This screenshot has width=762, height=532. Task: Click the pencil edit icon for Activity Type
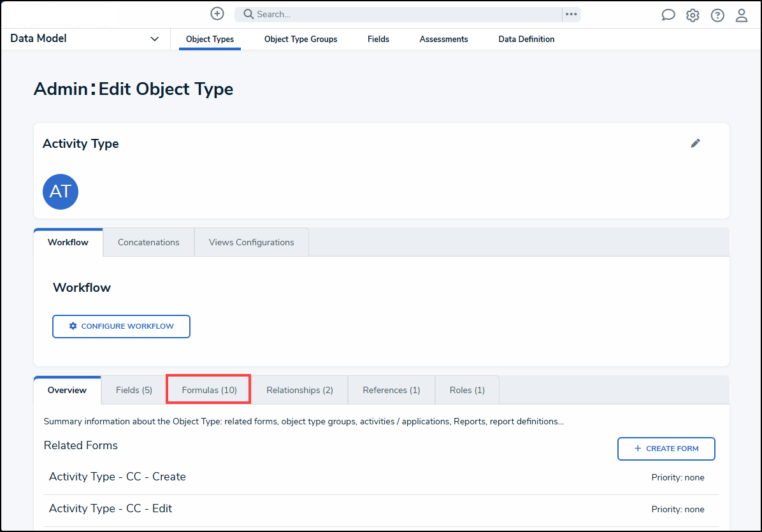coord(696,143)
